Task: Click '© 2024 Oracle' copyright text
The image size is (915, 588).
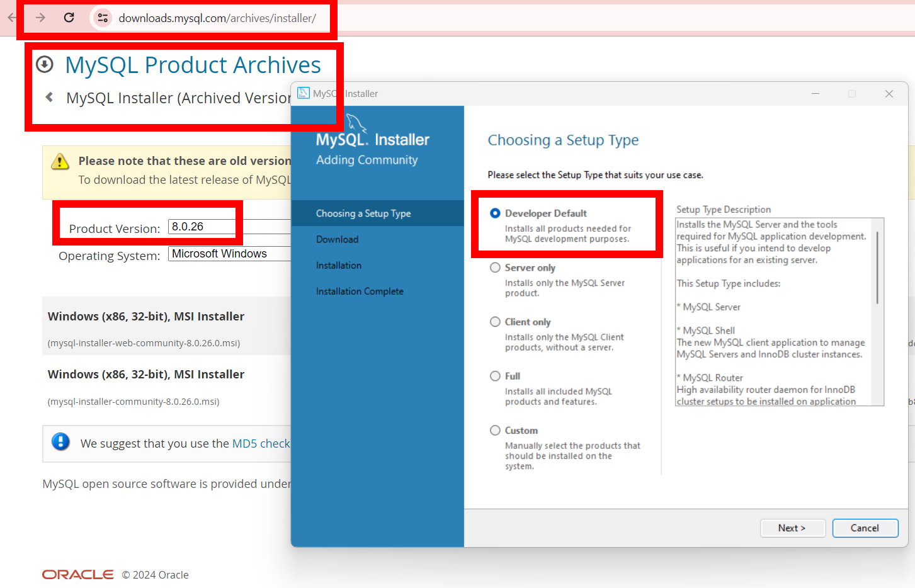Action: tap(155, 575)
